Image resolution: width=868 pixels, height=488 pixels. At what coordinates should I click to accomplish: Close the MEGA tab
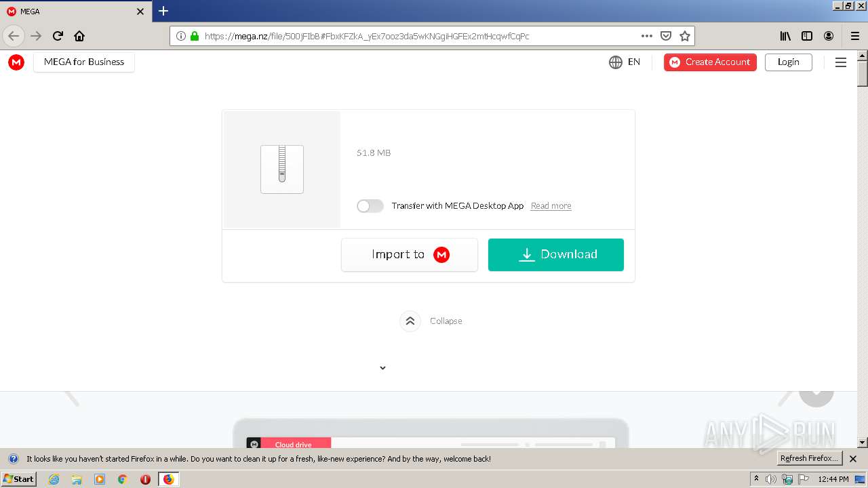pyautogui.click(x=140, y=12)
